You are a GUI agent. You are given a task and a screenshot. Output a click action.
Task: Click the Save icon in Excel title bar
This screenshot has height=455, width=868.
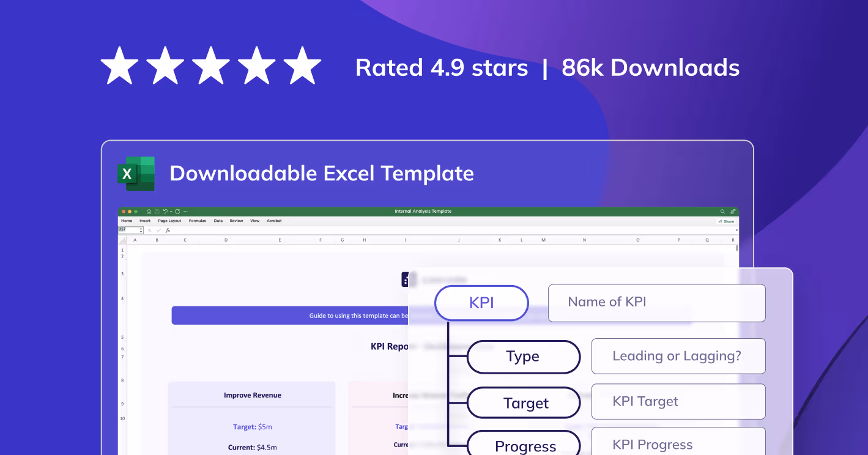(x=157, y=212)
